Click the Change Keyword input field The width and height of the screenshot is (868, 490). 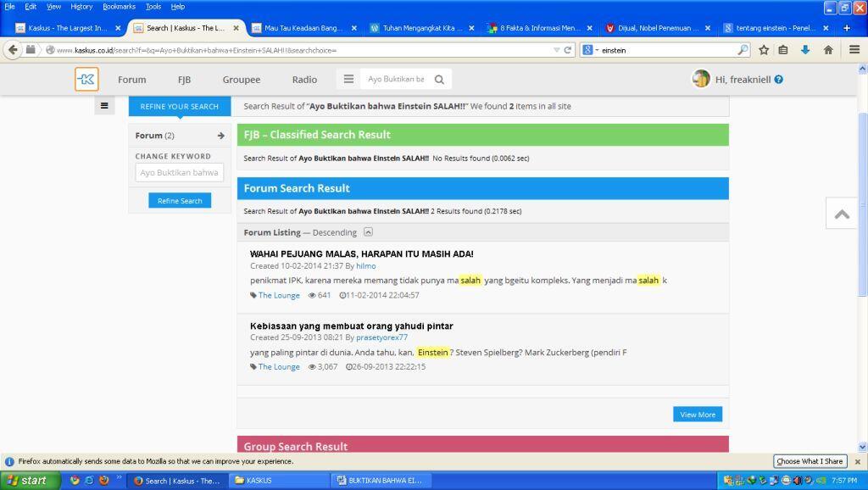click(x=180, y=172)
